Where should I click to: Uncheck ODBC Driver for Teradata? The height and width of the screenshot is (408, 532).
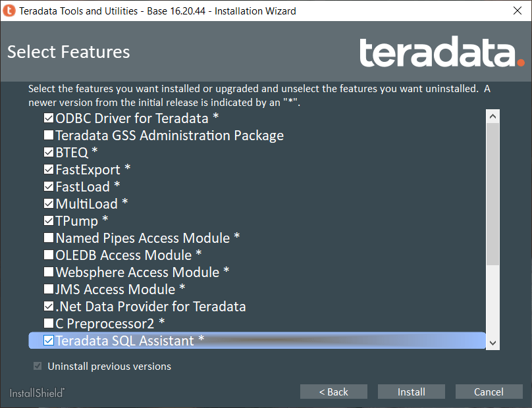pyautogui.click(x=49, y=118)
